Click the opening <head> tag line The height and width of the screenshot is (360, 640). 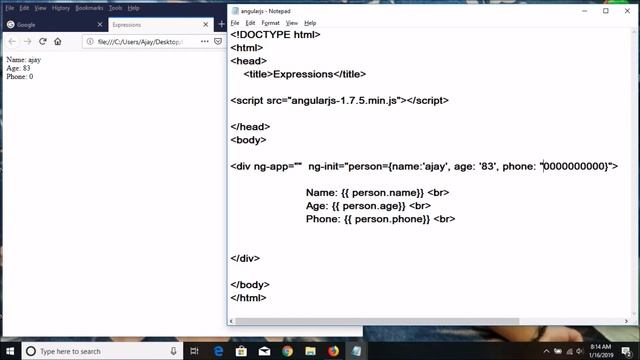click(248, 61)
